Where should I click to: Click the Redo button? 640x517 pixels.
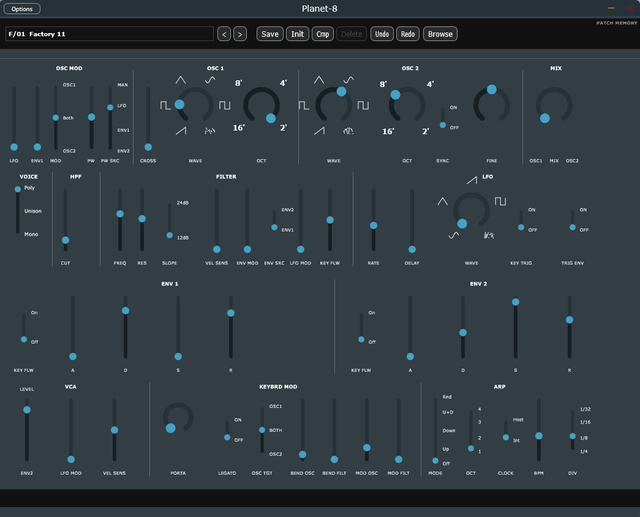coord(408,34)
